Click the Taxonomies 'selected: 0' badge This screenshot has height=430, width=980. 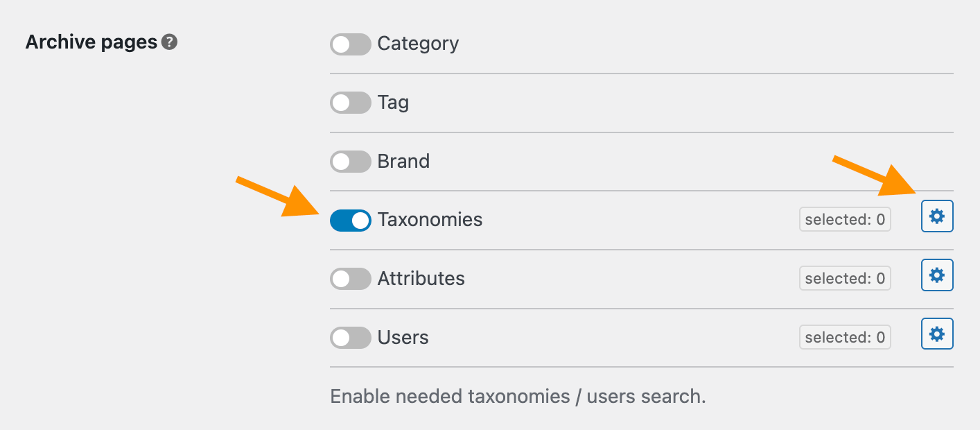(x=845, y=220)
